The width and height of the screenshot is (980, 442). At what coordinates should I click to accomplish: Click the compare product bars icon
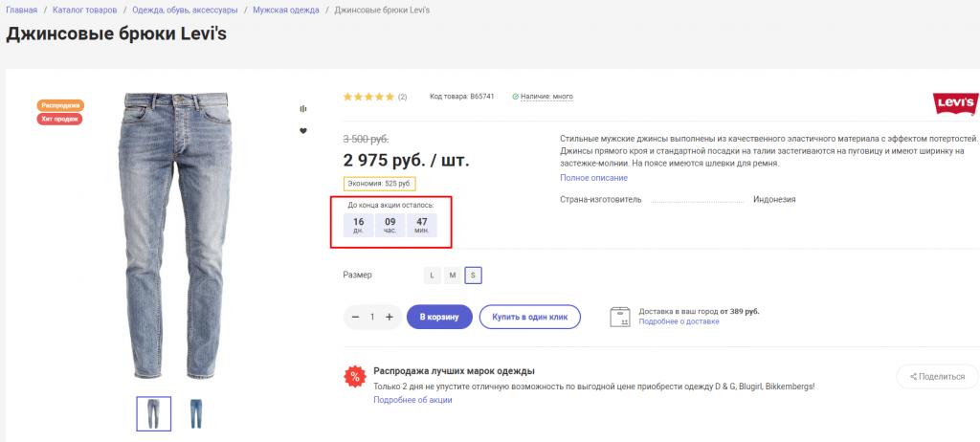[x=303, y=109]
